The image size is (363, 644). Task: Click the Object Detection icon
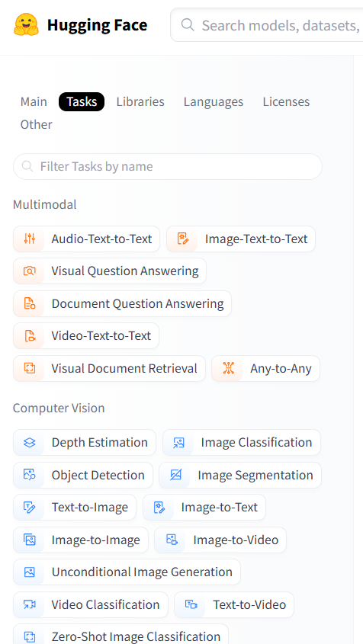(29, 476)
